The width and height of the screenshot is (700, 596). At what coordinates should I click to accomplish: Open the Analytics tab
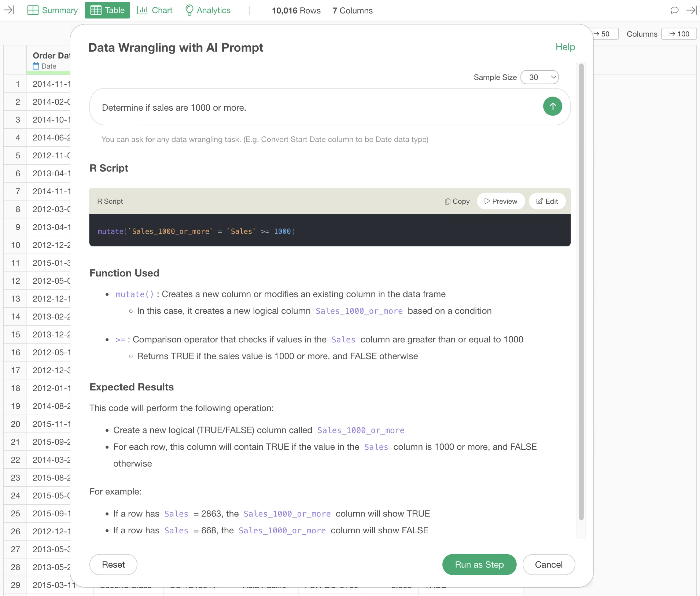coord(208,10)
